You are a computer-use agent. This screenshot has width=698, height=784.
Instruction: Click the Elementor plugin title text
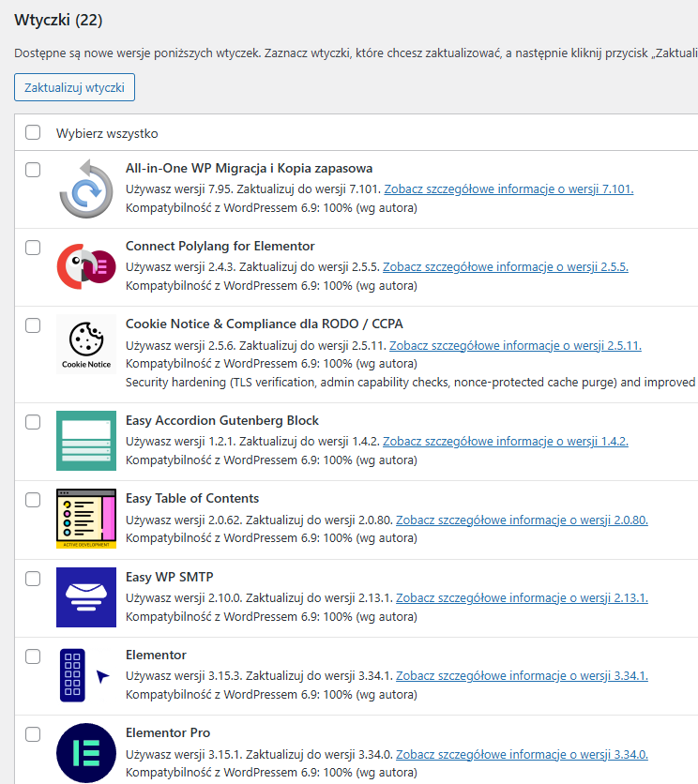coord(156,655)
